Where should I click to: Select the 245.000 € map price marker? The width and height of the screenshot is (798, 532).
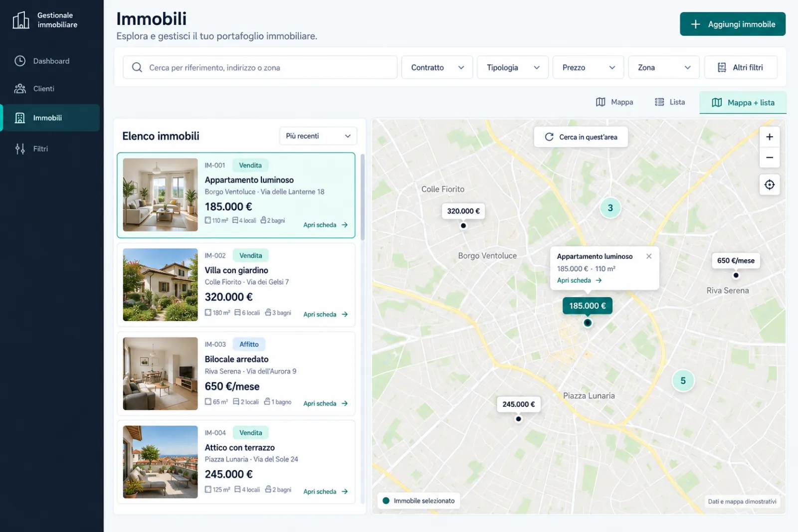519,404
